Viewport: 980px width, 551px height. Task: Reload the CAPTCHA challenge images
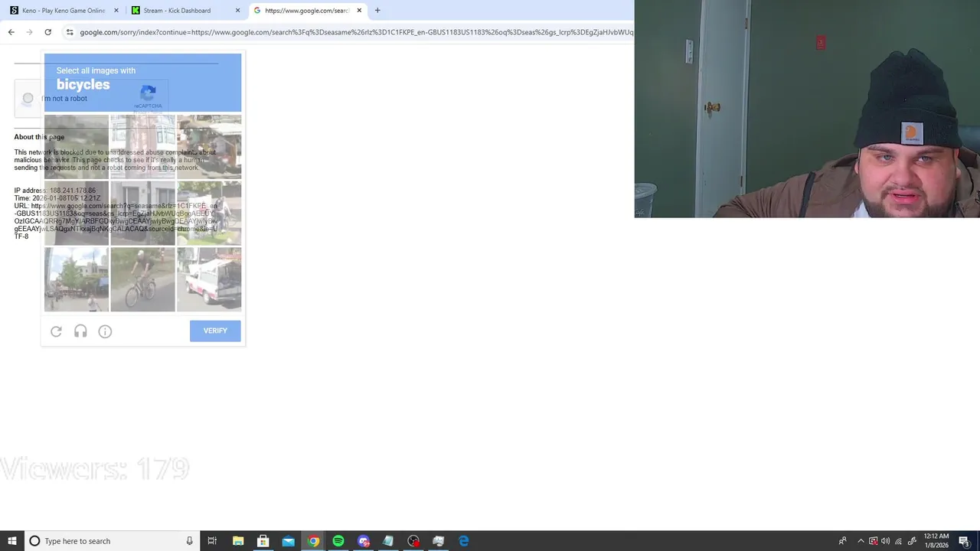point(56,331)
